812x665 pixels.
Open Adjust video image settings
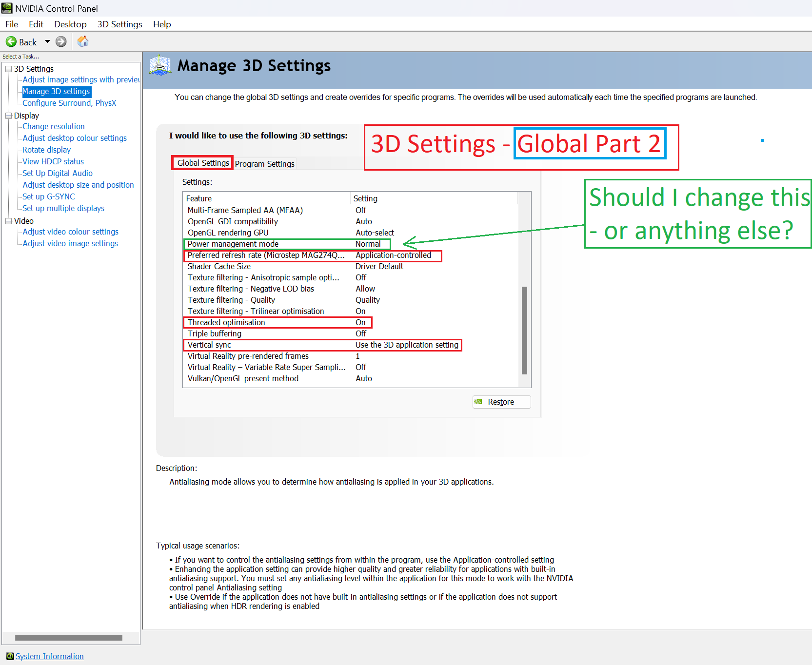(x=70, y=243)
